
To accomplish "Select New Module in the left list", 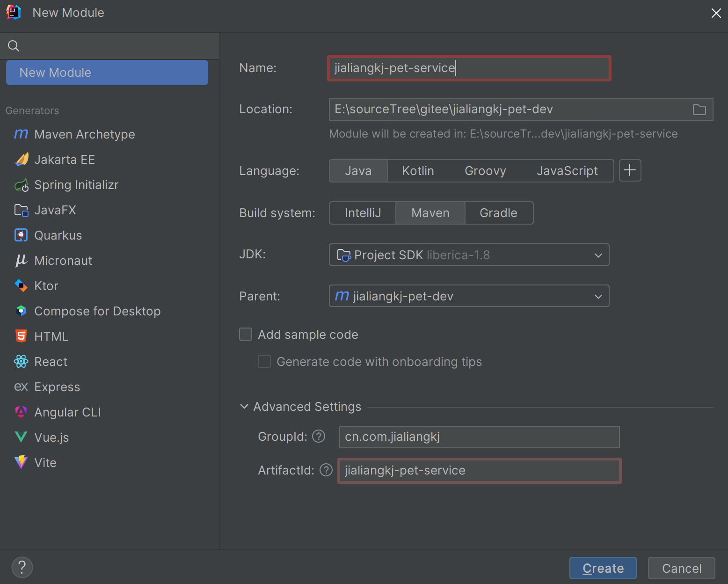I will (107, 73).
